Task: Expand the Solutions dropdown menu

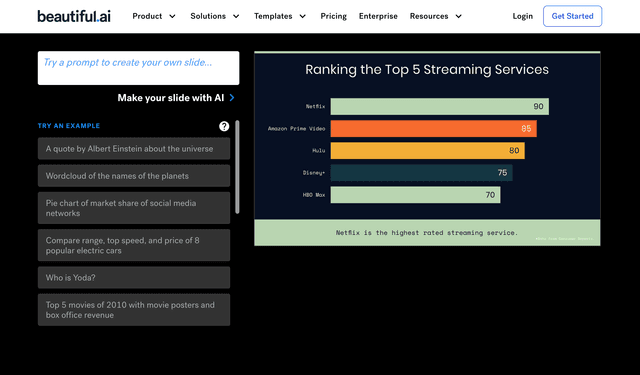Action: 215,16
